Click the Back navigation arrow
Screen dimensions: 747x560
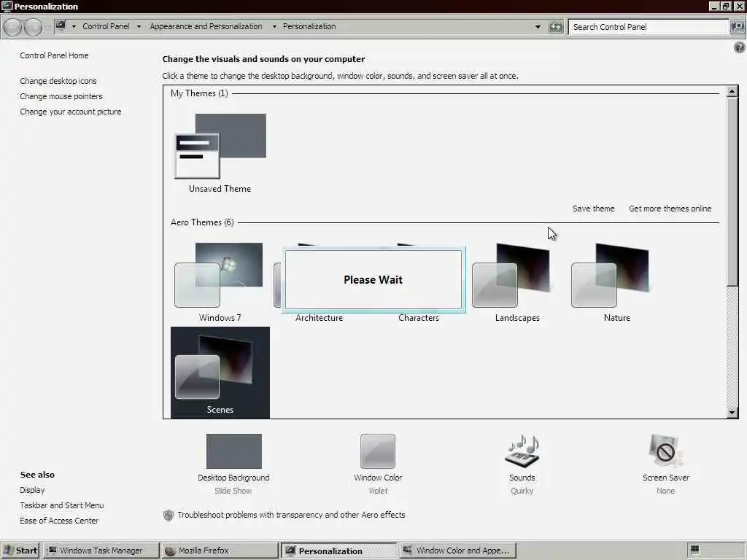(x=13, y=27)
